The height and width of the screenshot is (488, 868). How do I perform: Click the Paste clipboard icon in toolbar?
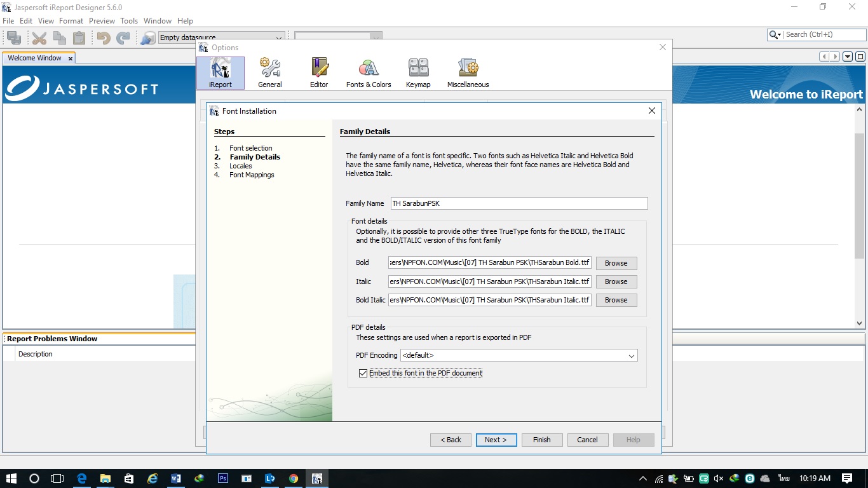(79, 38)
